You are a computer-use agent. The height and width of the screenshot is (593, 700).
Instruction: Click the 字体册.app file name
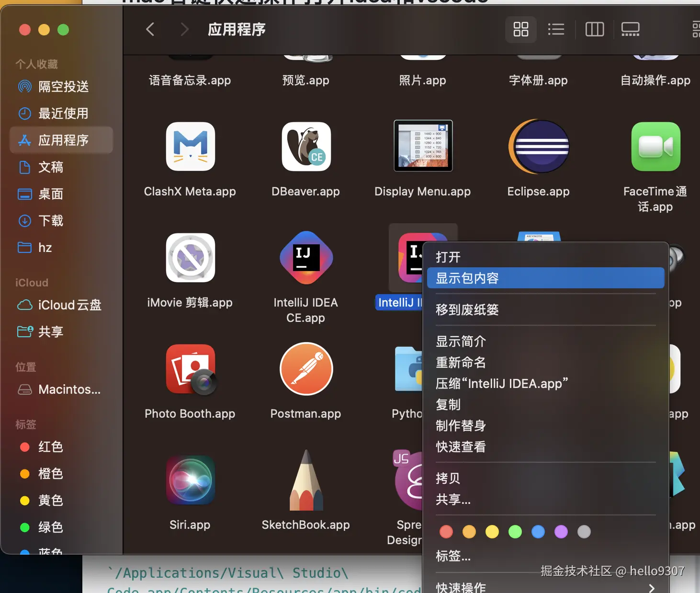coord(539,80)
